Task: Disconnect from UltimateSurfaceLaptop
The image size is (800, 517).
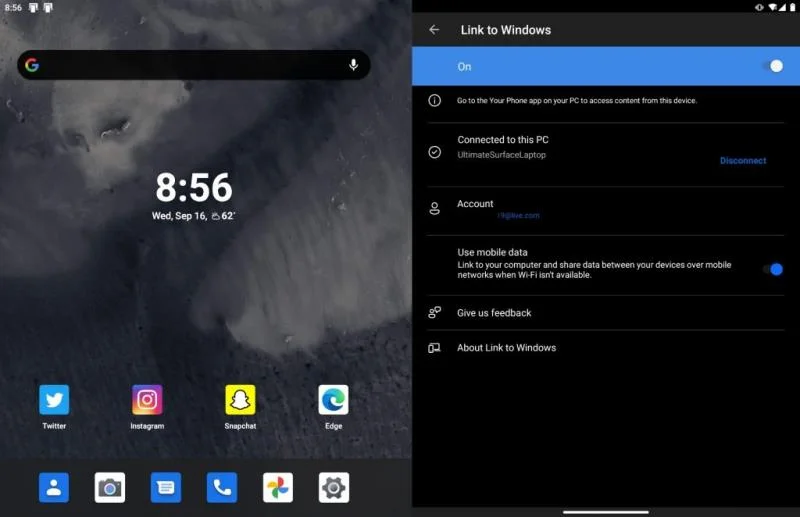Action: tap(743, 161)
